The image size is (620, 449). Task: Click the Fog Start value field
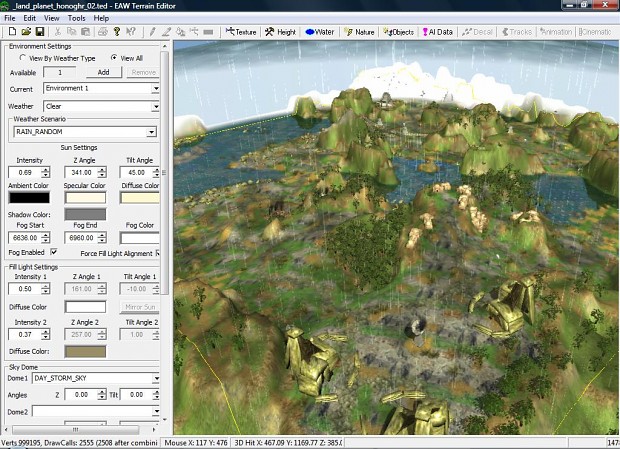coord(25,238)
